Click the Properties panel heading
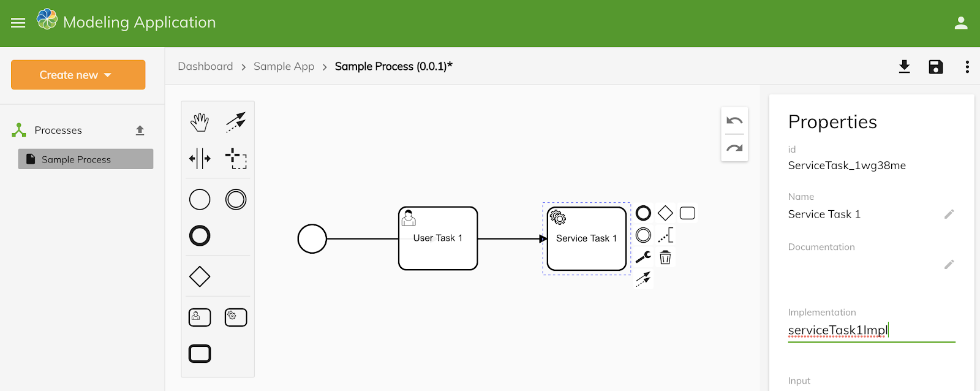Image resolution: width=980 pixels, height=391 pixels. 832,122
